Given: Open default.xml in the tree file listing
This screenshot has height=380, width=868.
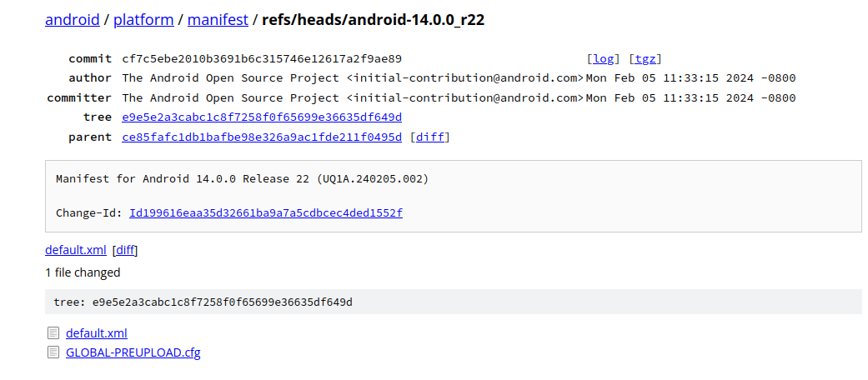Looking at the screenshot, I should pyautogui.click(x=96, y=333).
